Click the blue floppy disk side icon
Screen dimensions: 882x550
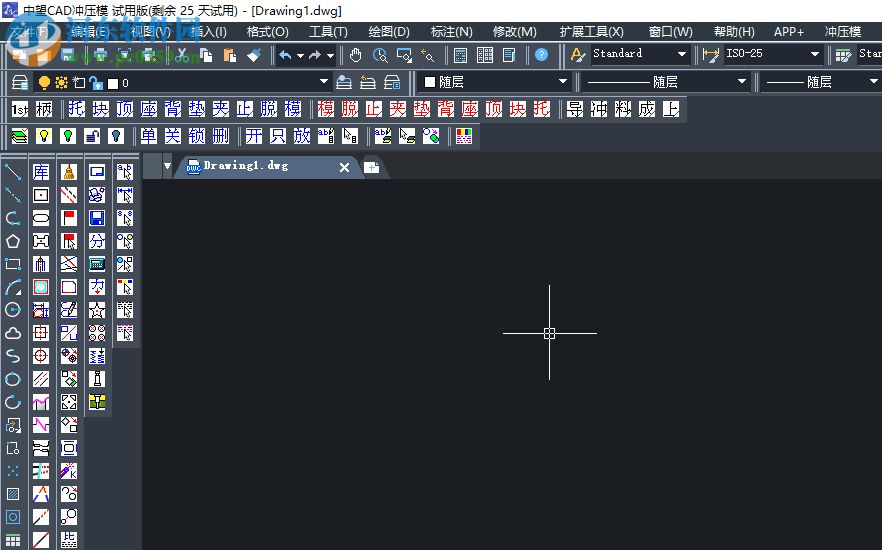tap(97, 218)
